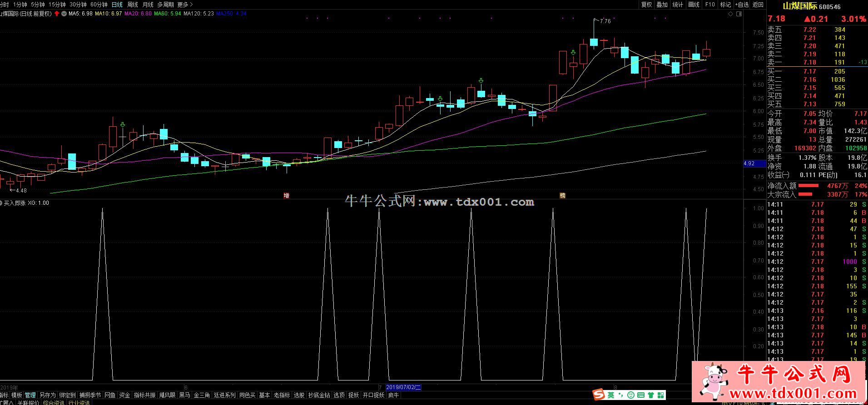This screenshot has width=868, height=405.
Task: Open F10 company info
Action: click(x=710, y=5)
